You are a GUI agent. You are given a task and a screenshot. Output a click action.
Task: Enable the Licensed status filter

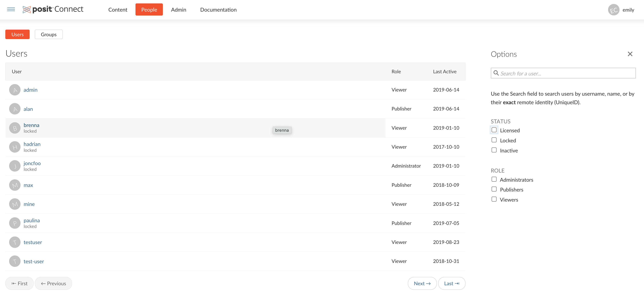(494, 130)
